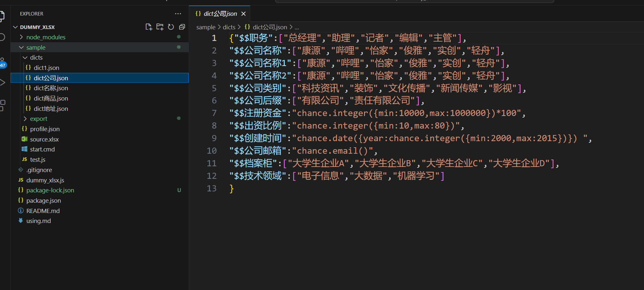Open dict名称.json file
Image resolution: width=644 pixels, height=290 pixels.
pyautogui.click(x=100, y=88)
